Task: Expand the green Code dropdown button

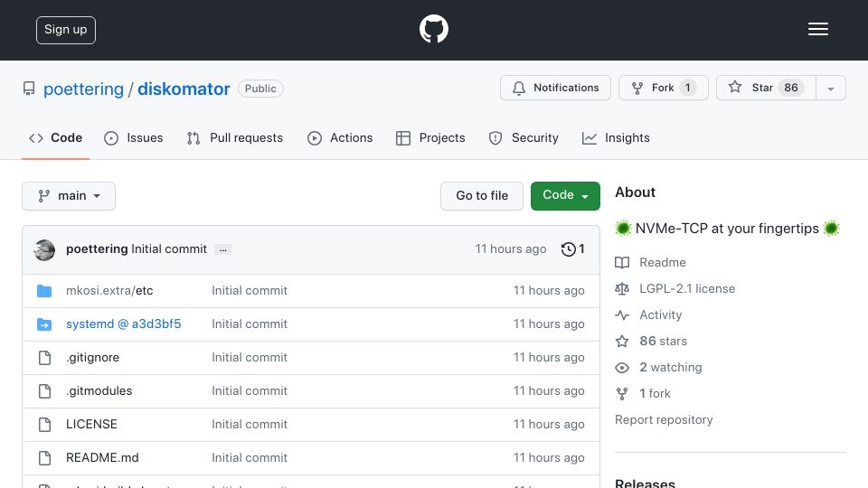Action: click(565, 196)
